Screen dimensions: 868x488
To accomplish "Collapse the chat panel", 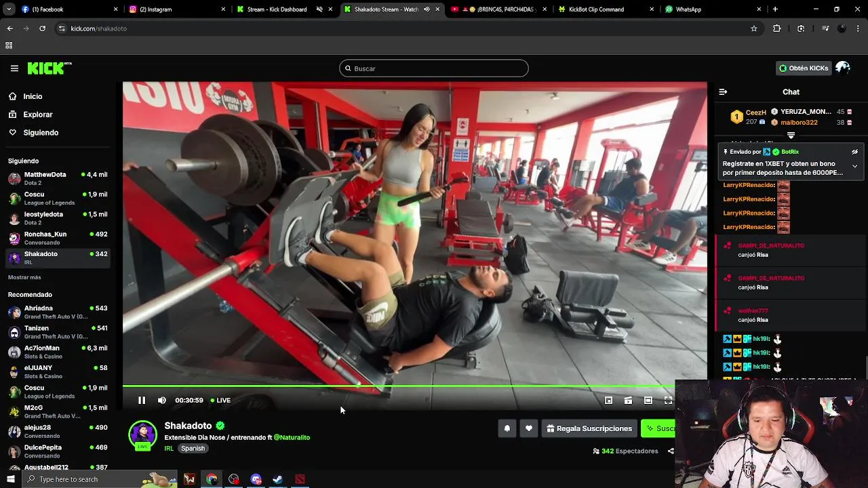I will click(723, 92).
